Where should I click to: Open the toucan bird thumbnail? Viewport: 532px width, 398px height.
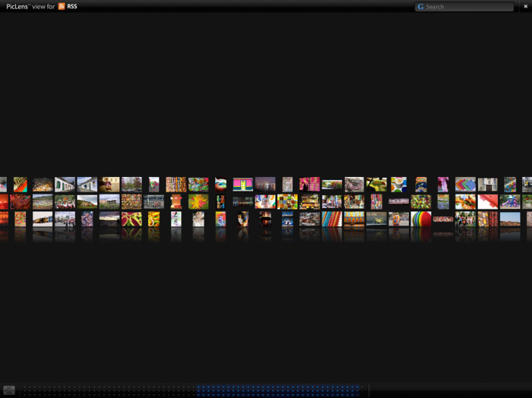coord(376,185)
